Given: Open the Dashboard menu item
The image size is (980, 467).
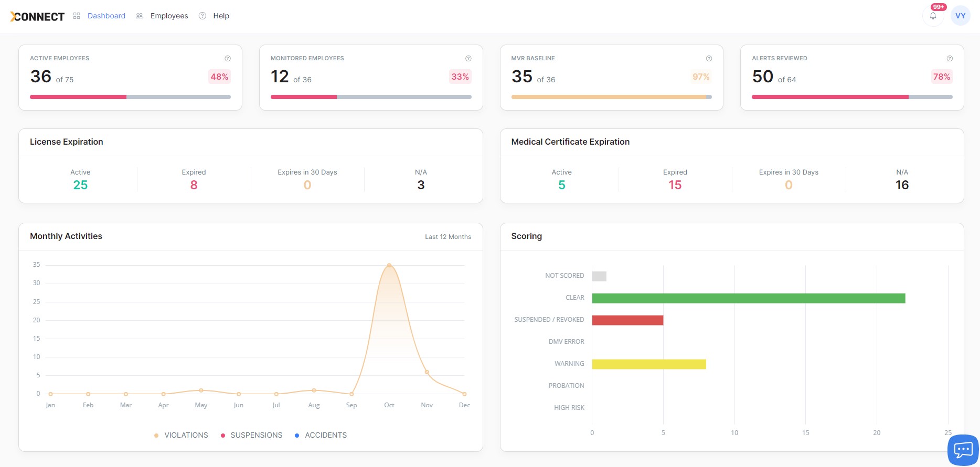Looking at the screenshot, I should click(x=106, y=16).
